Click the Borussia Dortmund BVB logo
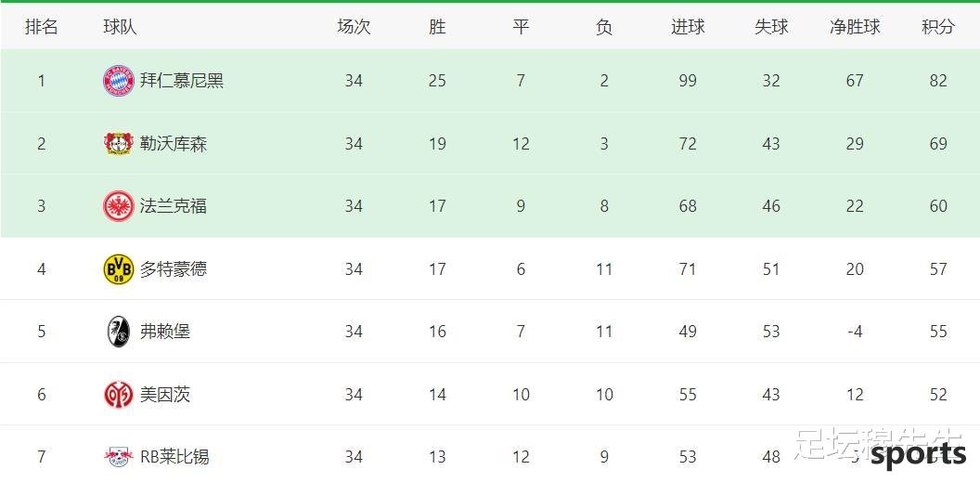Screen dimensions: 980x483 pyautogui.click(x=119, y=269)
